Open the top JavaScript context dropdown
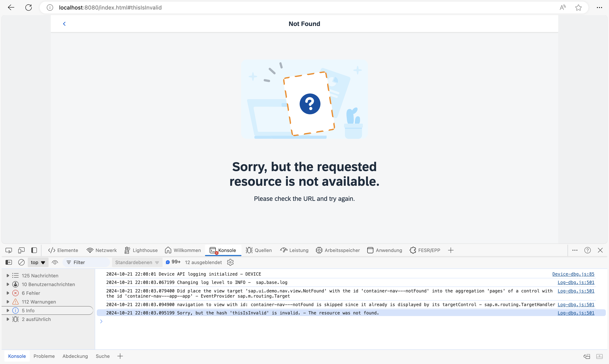 coord(38,262)
